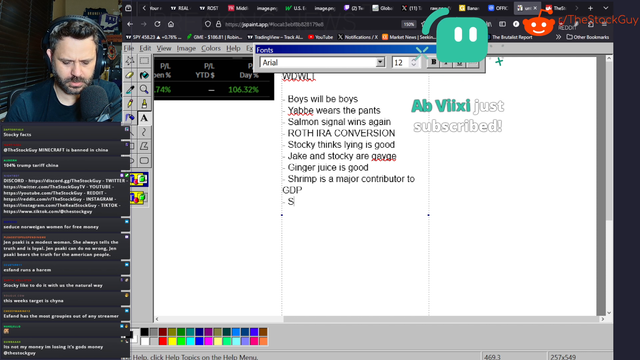Open the Image menu
Screen dimensions: 640x360
tap(186, 48)
